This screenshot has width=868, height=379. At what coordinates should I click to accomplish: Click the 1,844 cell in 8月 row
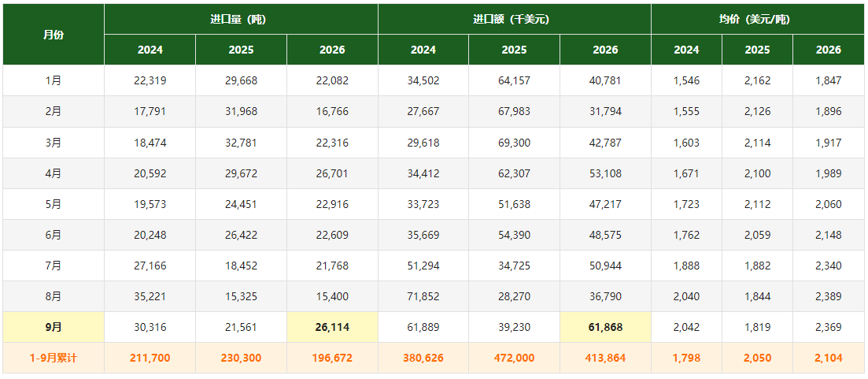[757, 296]
